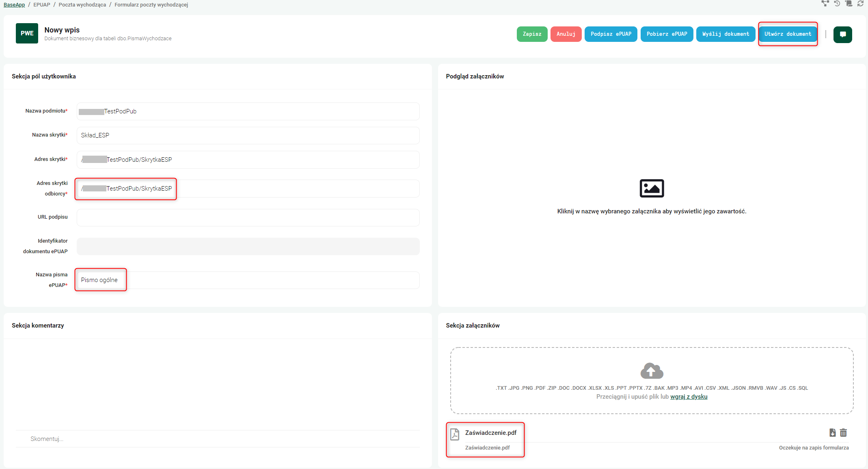Viewport: 868px width, 469px height.
Task: Click the Zapisz button
Action: 532,34
